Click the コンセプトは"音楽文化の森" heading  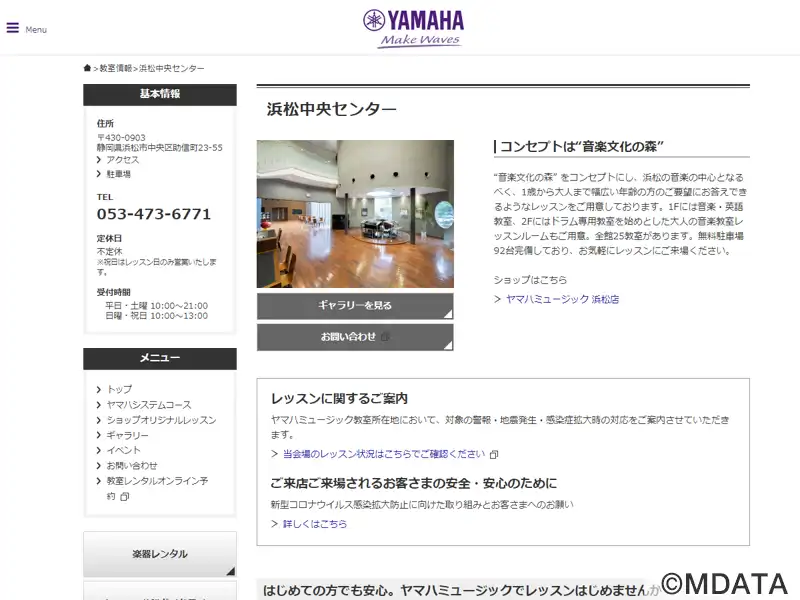point(582,146)
